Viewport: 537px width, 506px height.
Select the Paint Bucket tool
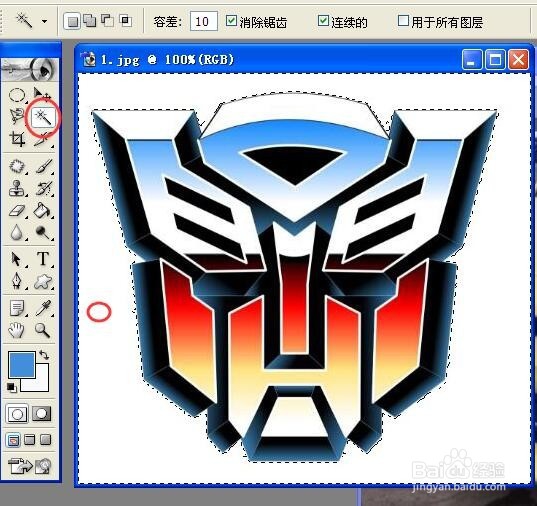43,210
